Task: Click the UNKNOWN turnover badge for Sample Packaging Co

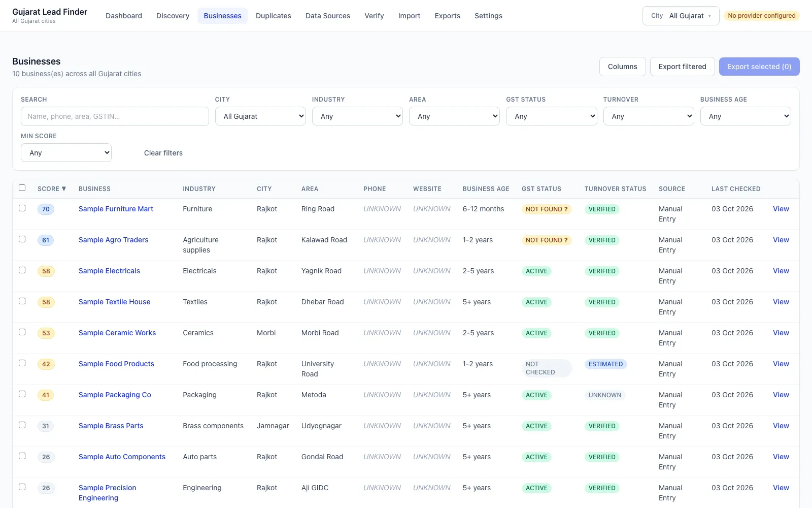Action: [605, 395]
